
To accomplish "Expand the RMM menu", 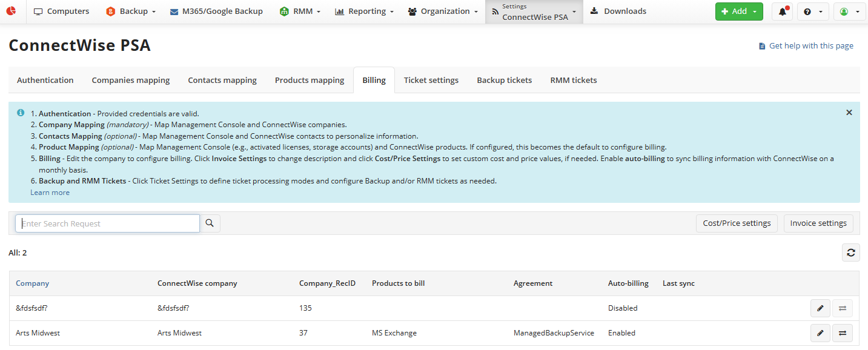I will [x=300, y=12].
